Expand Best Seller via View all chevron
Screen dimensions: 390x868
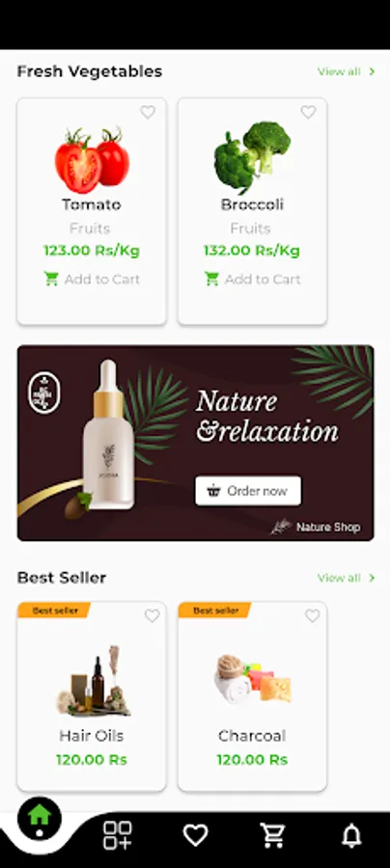click(372, 578)
